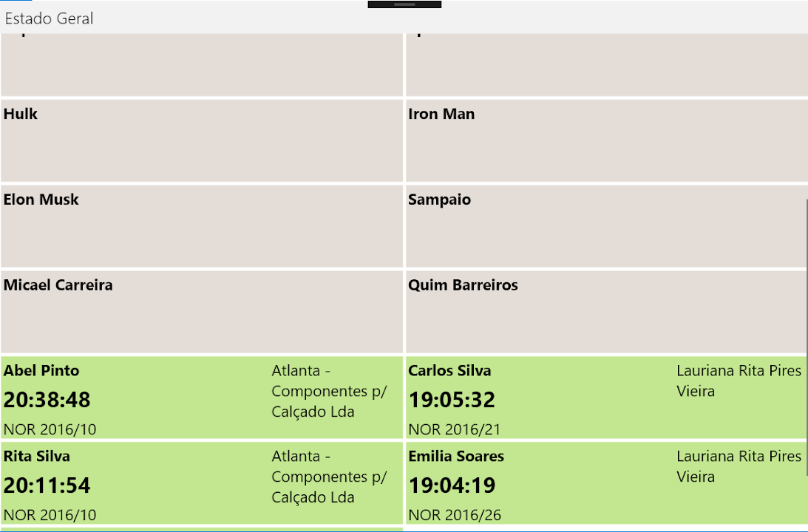This screenshot has height=532, width=808.
Task: Open the Micael Carreira tile
Action: pos(202,312)
